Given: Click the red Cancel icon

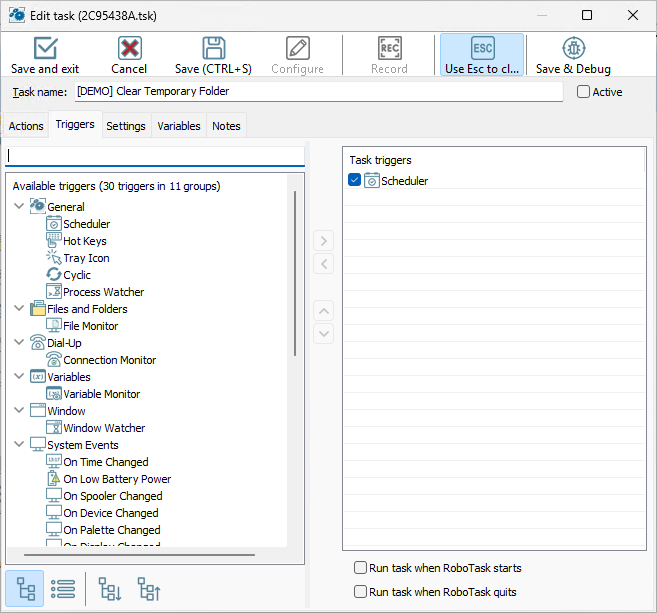Looking at the screenshot, I should pos(129,49).
